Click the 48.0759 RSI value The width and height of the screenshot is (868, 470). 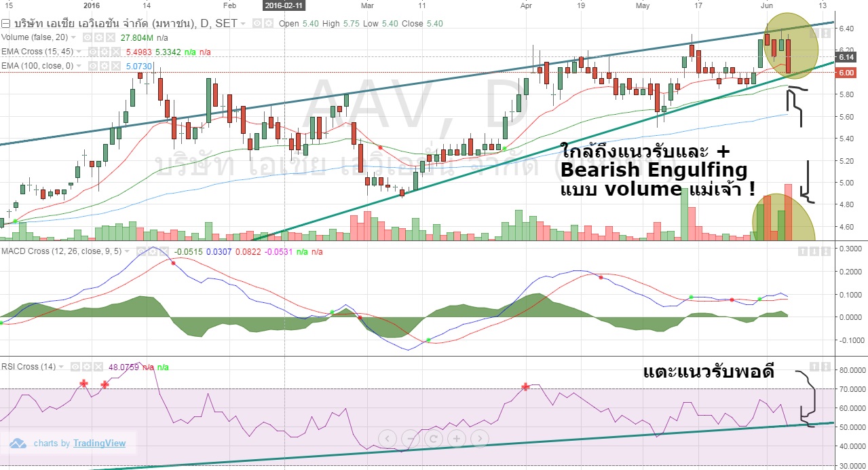124,367
